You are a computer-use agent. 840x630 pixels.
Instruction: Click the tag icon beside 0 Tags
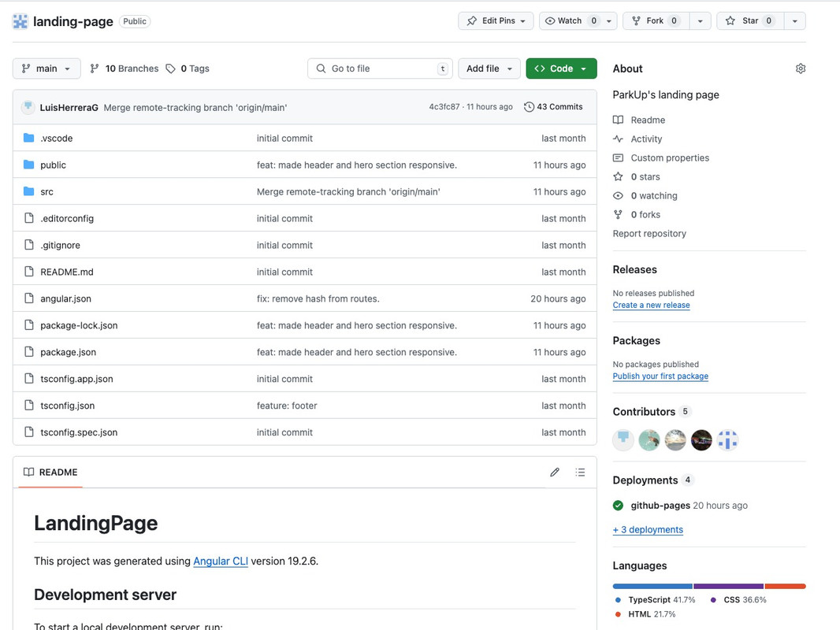tap(170, 69)
